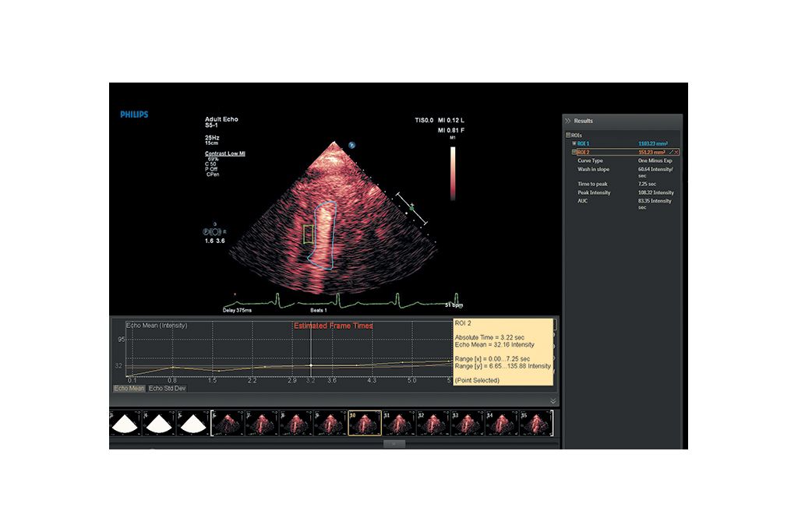Collapse the Results panel with the double-arrow icon
The height and width of the screenshot is (532, 798).
pos(567,121)
